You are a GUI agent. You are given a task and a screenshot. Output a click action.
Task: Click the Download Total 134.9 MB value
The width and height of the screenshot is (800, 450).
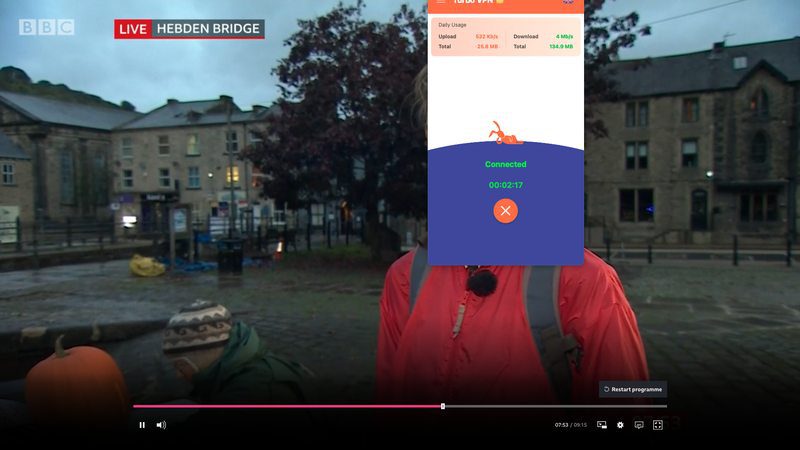click(x=561, y=46)
